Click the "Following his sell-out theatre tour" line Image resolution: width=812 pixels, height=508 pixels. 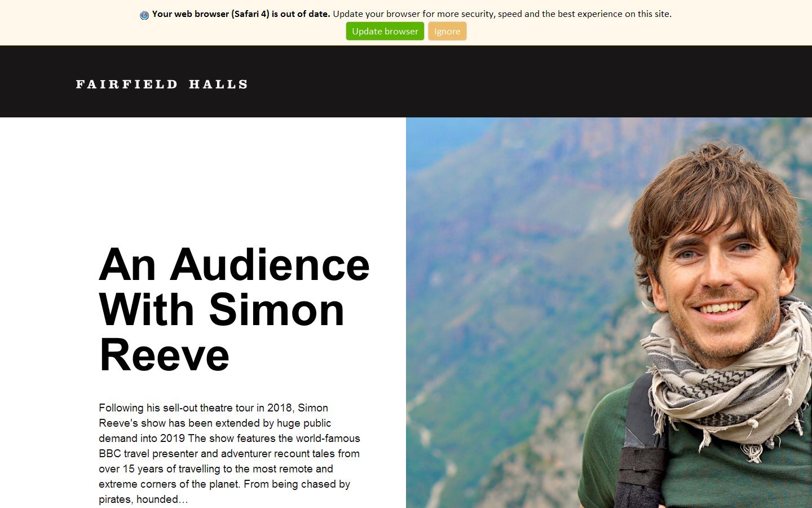tap(213, 408)
